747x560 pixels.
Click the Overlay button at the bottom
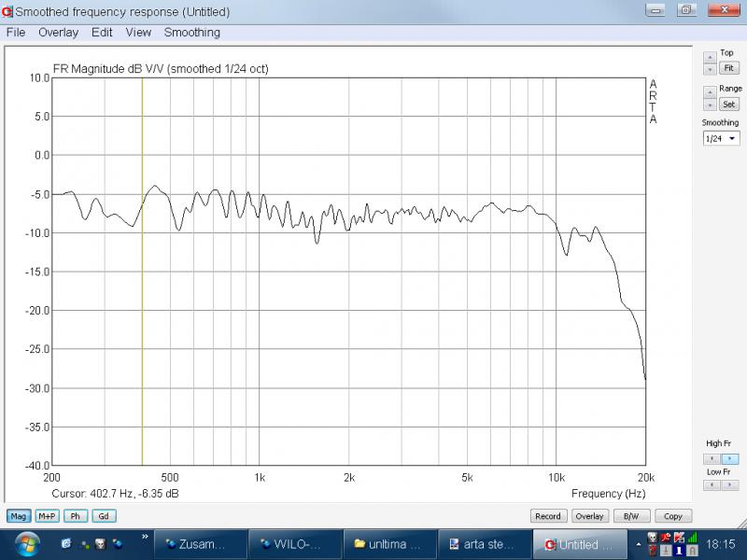[589, 516]
